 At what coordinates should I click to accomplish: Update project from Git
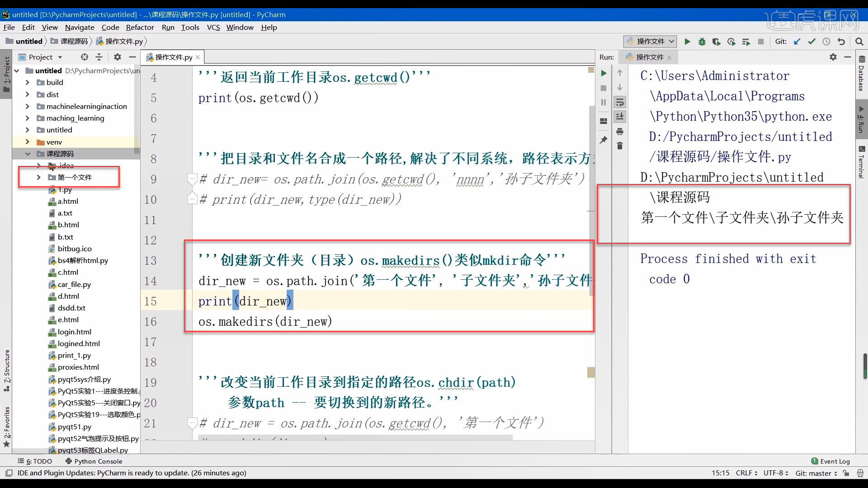[797, 42]
